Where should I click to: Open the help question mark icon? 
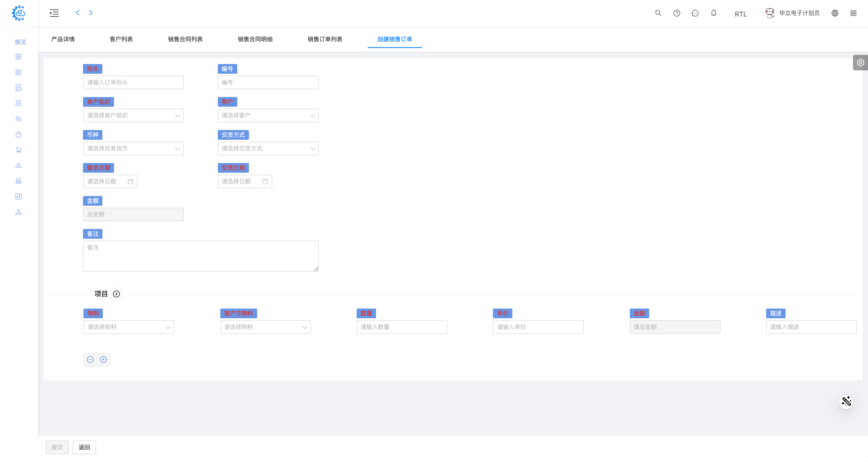pos(677,13)
